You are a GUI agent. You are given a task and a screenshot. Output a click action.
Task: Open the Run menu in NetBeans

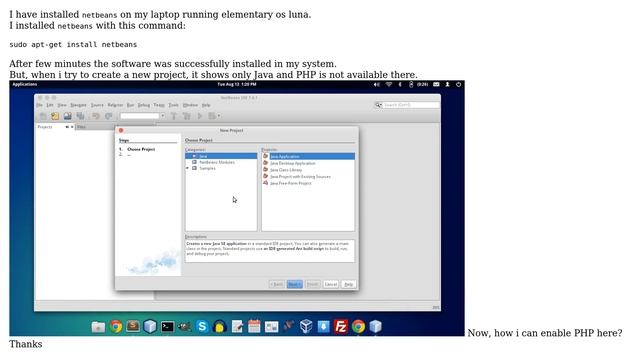point(131,105)
